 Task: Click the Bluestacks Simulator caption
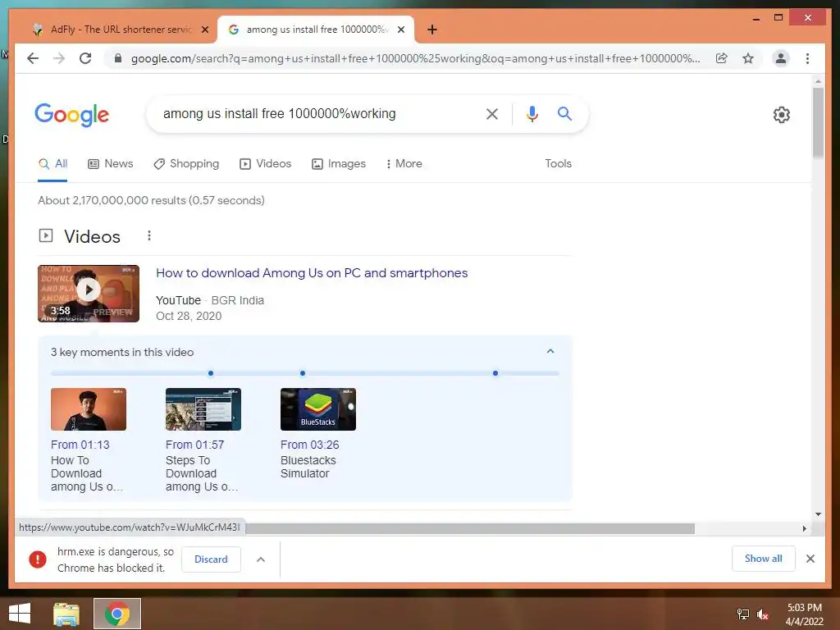click(308, 467)
